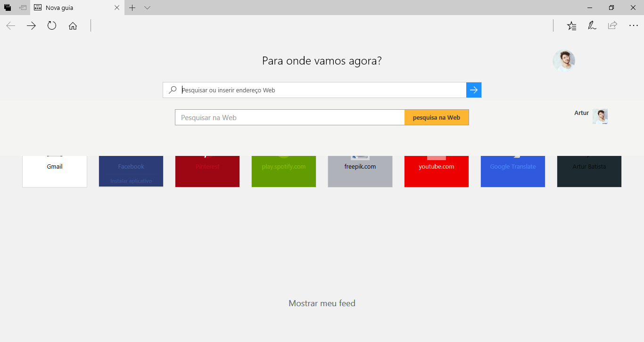Open the Favorites hub
The width and height of the screenshot is (644, 342).
coord(571,26)
